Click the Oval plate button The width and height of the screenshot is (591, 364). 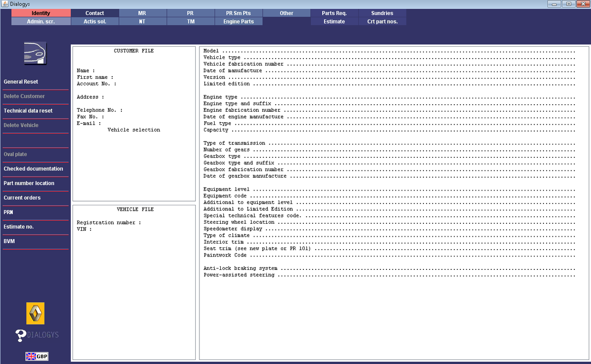click(x=36, y=154)
